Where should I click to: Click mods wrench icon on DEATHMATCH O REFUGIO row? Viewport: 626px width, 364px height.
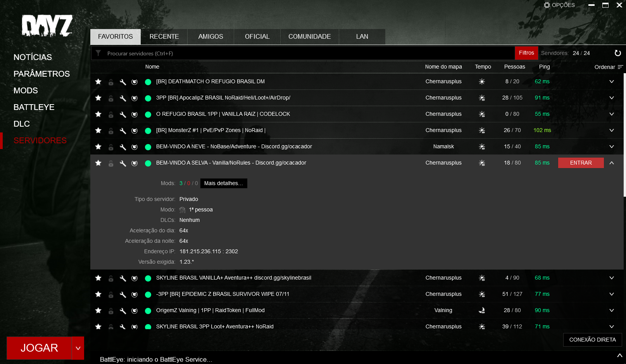(x=123, y=82)
